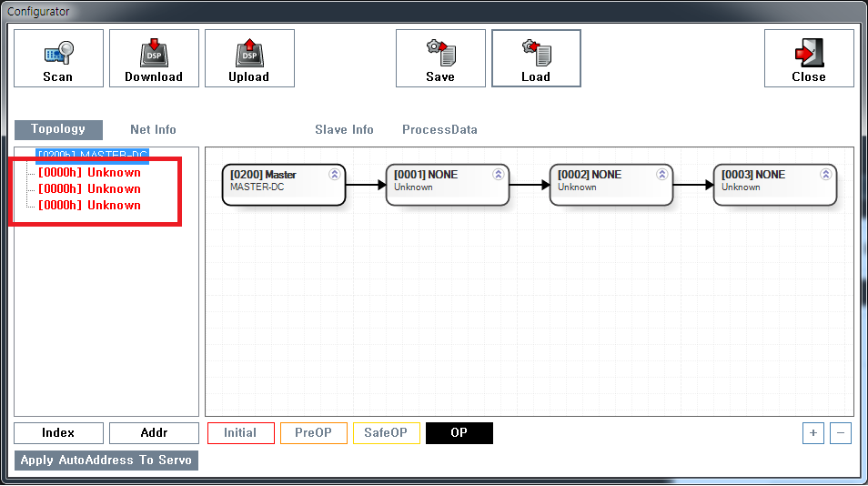Viewport: 868px width, 486px height.
Task: Open the Slave Info tab
Action: (x=344, y=129)
